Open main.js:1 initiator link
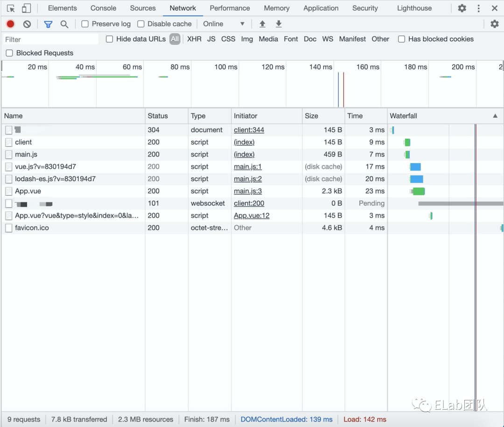This screenshot has height=427, width=504. (x=247, y=167)
